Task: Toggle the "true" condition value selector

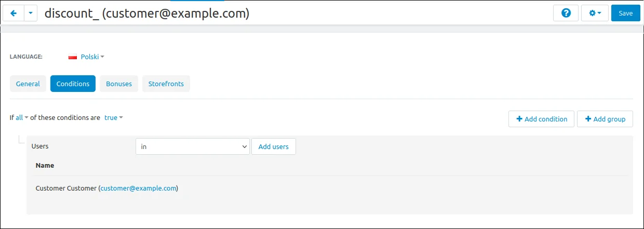Action: (113, 117)
